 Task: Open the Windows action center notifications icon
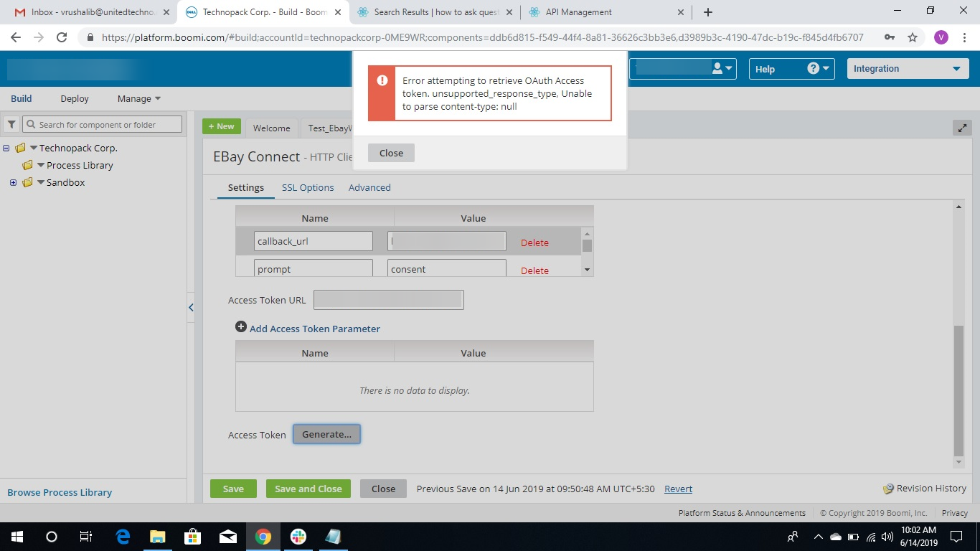tap(956, 537)
